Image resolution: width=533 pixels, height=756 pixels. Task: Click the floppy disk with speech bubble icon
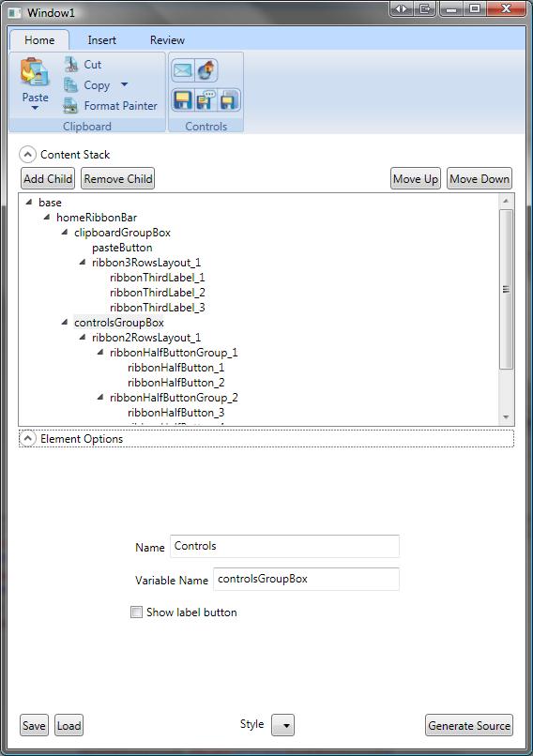pyautogui.click(x=206, y=100)
